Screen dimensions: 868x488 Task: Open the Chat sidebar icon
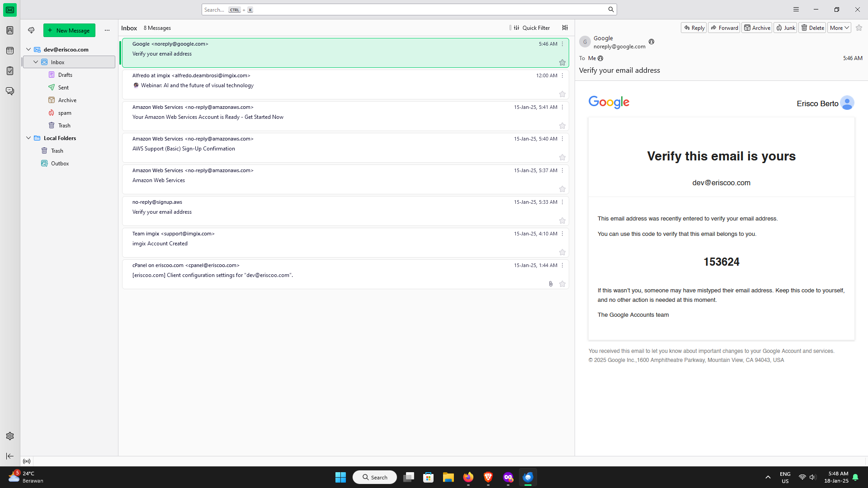(10, 91)
